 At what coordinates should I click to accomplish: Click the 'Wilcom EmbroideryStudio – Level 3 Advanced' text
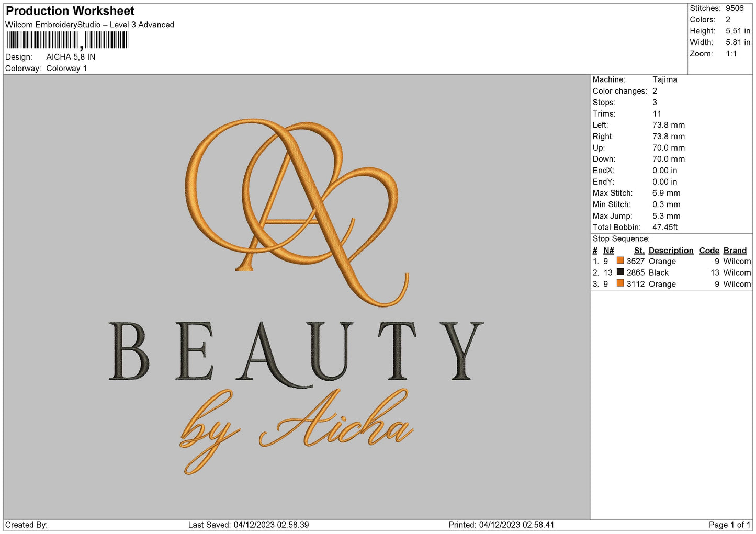coord(89,25)
